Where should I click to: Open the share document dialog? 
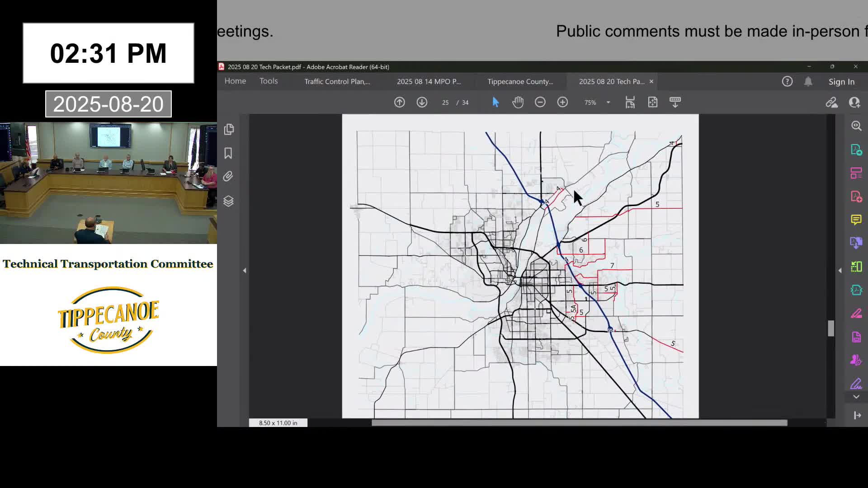pos(832,103)
